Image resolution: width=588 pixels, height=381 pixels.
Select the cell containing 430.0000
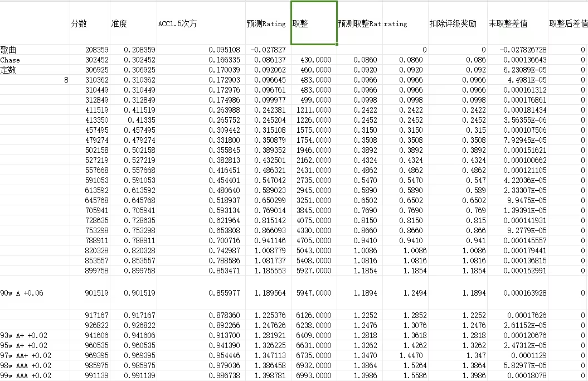(x=314, y=60)
